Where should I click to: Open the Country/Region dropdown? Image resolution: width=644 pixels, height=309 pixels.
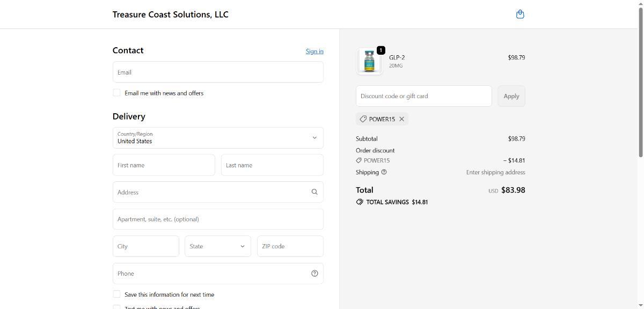218,138
